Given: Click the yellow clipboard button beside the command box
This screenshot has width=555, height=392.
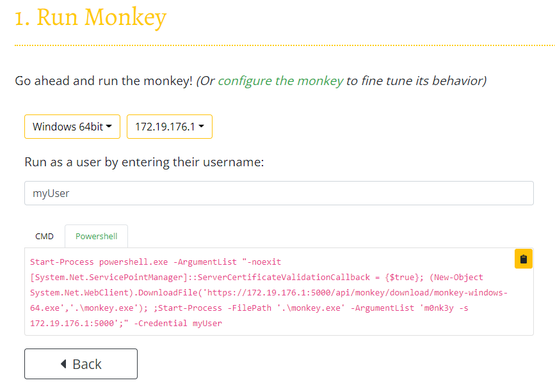Looking at the screenshot, I should pos(523,258).
